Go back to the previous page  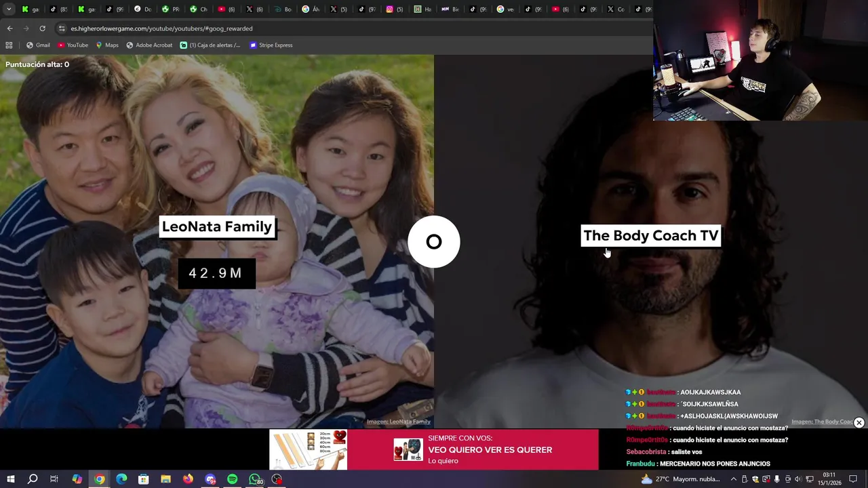pyautogui.click(x=9, y=28)
